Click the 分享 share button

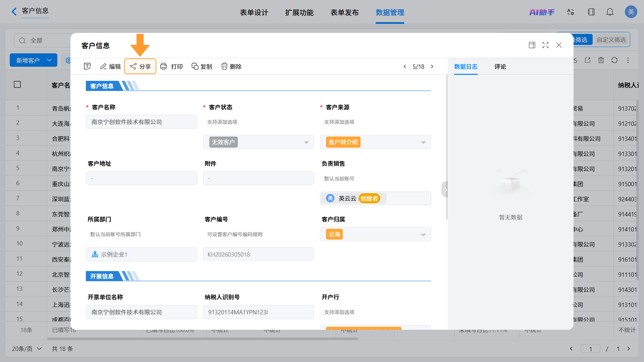[140, 66]
